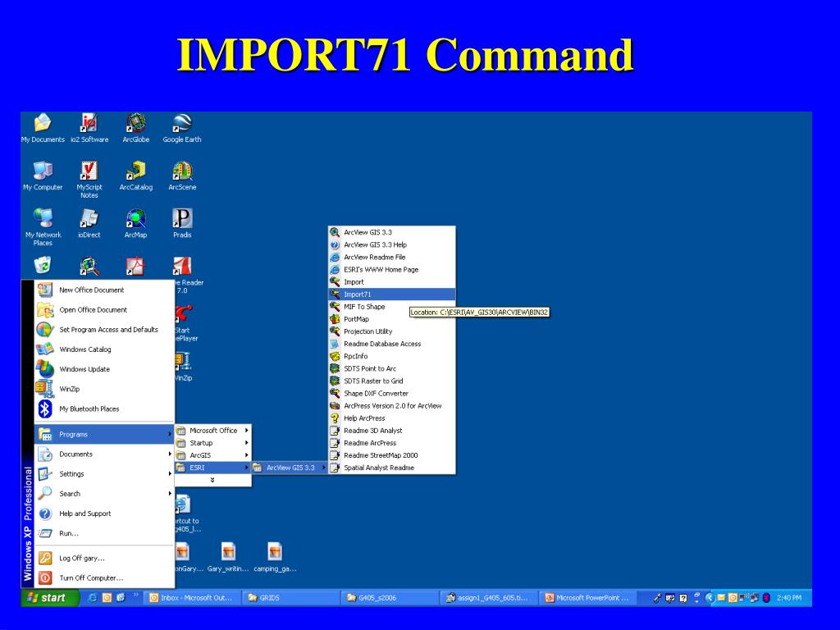Open ESRI's WWW Home Page
This screenshot has height=630, width=840.
[x=392, y=269]
